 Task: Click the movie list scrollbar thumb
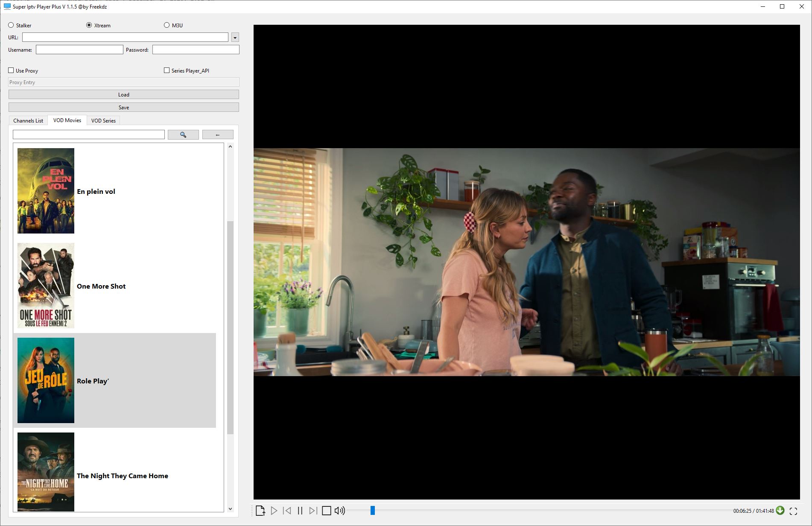click(231, 327)
